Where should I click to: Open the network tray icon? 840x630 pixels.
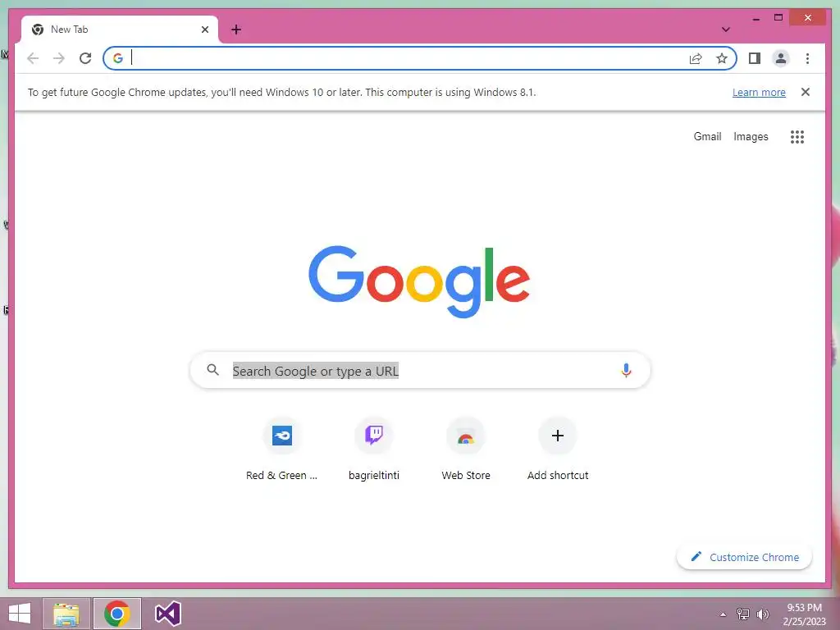(x=742, y=614)
